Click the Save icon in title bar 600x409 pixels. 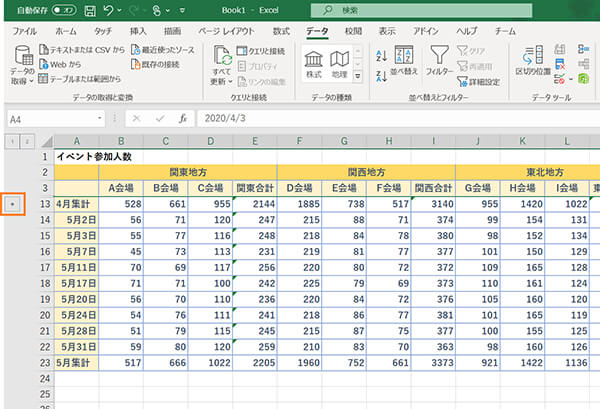pos(91,10)
